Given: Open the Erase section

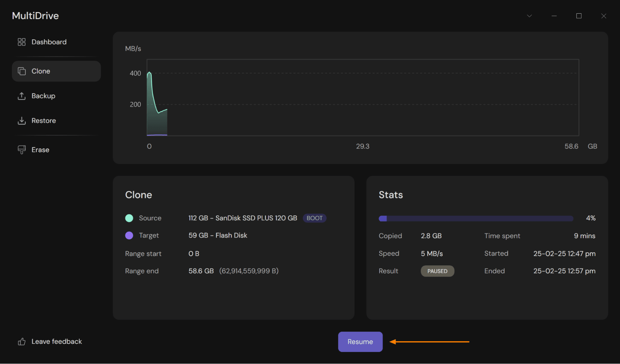Looking at the screenshot, I should 56,150.
